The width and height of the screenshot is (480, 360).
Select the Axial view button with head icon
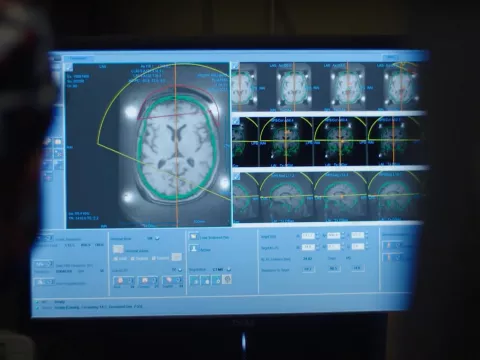(124, 281)
